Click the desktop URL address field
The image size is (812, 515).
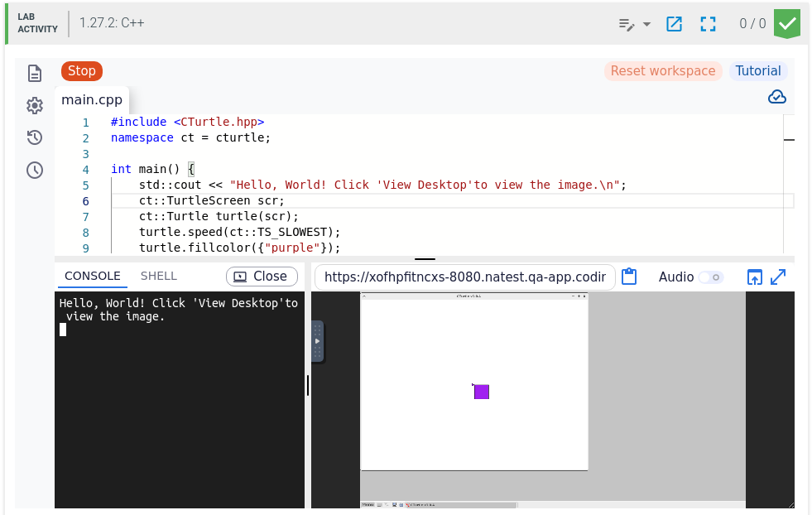(464, 277)
